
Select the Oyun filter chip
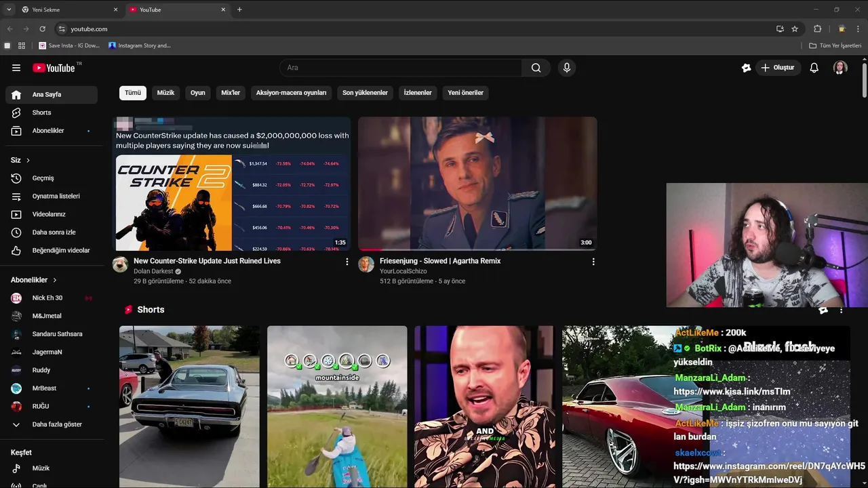click(198, 93)
